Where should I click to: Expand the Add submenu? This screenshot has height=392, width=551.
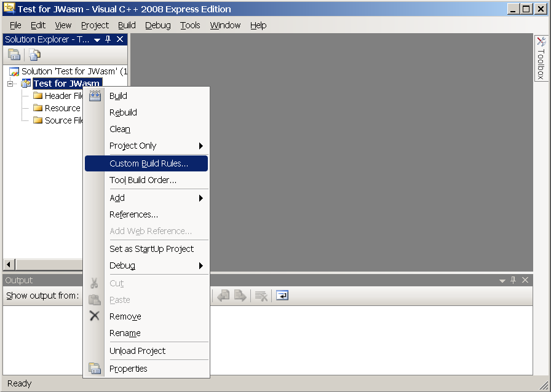(x=200, y=198)
